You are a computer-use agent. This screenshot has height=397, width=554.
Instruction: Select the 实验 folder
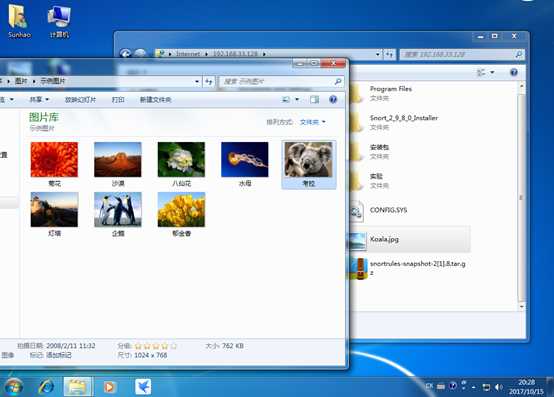(x=410, y=180)
